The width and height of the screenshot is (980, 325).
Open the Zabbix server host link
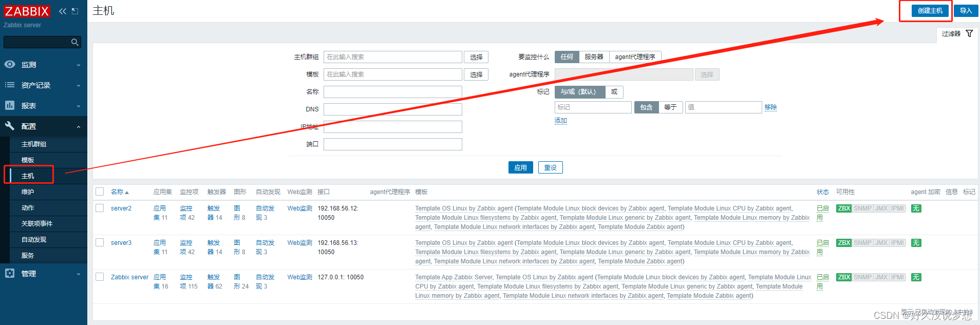129,277
